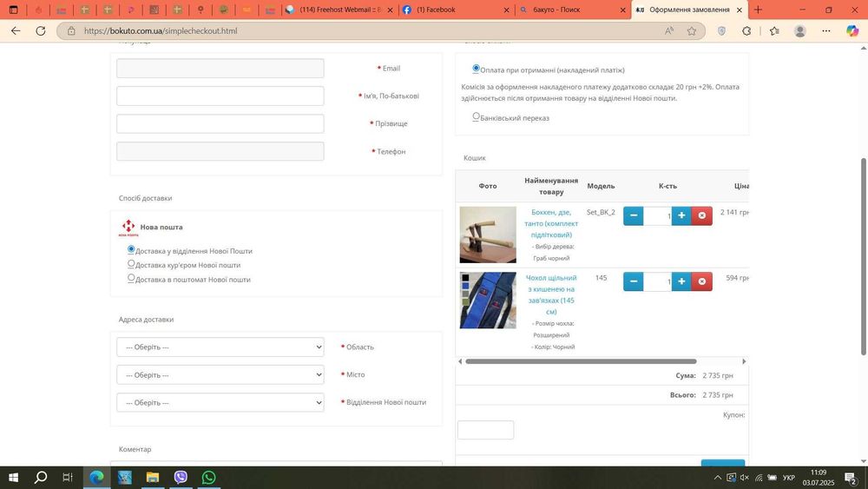868x489 pixels.
Task: Increase quantity of Чохол щільний item
Action: (x=681, y=281)
